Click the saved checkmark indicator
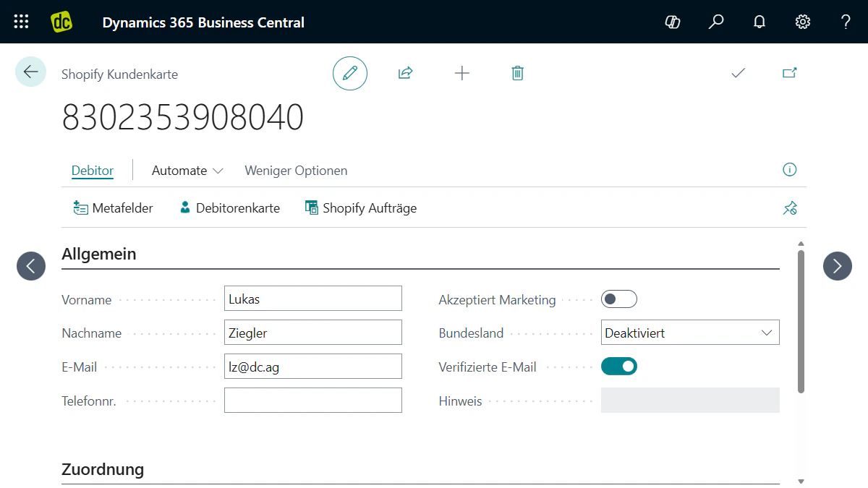This screenshot has height=488, width=868. (738, 73)
